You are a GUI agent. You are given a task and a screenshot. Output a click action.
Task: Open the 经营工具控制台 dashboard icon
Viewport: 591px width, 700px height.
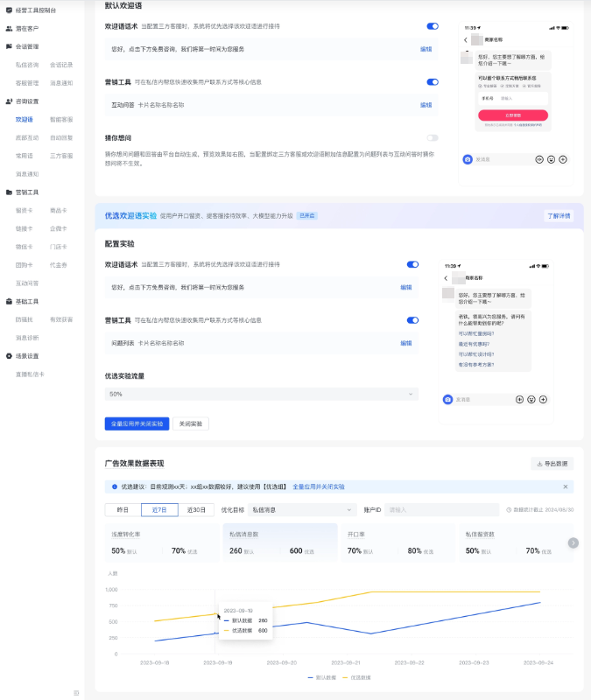coord(9,10)
